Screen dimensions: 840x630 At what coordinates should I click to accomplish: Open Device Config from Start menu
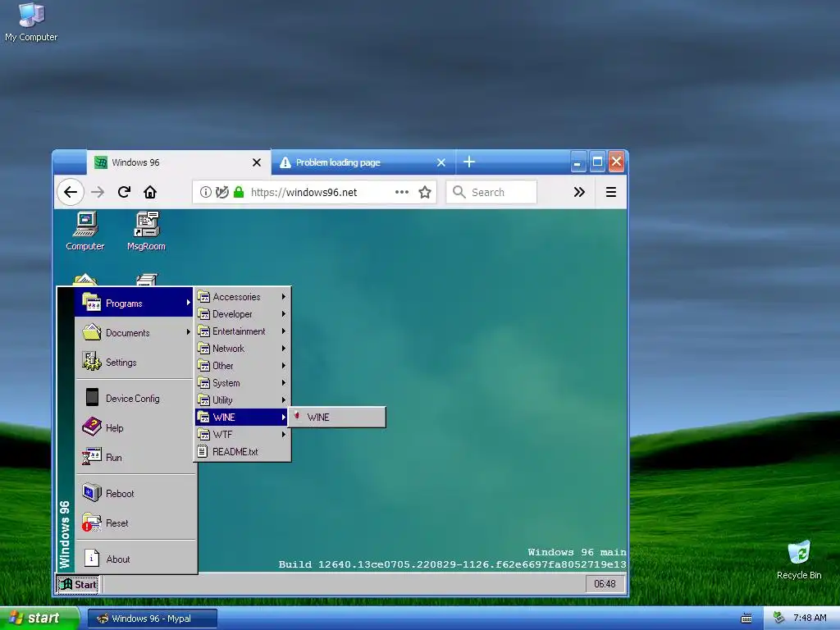(134, 398)
